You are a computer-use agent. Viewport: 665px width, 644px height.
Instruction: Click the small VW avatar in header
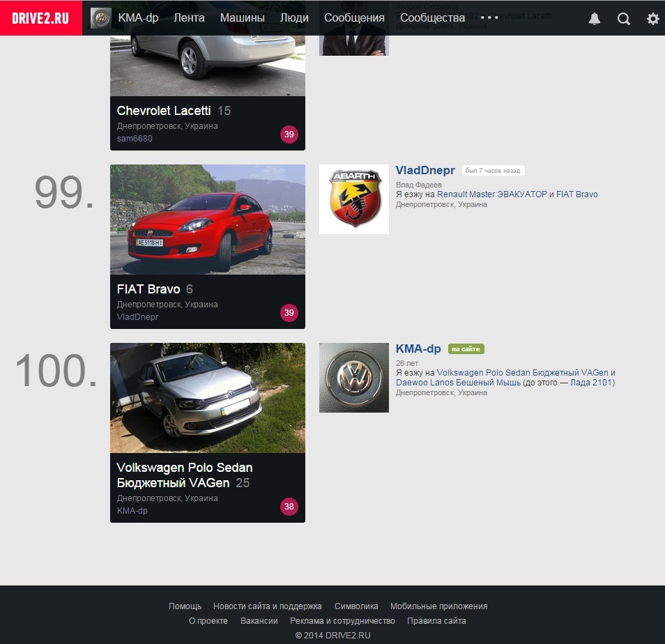pyautogui.click(x=101, y=18)
